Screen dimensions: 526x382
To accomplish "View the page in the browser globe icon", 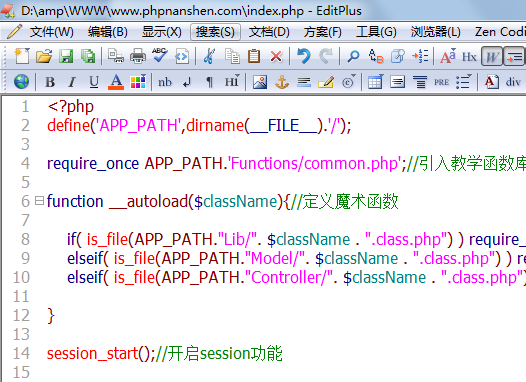I will point(21,82).
